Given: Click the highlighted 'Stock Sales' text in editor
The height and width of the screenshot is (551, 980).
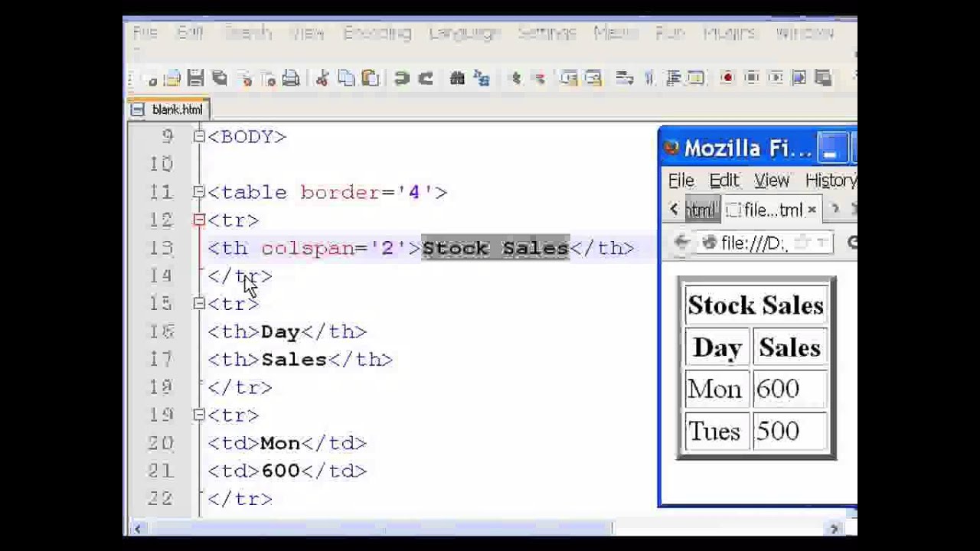Looking at the screenshot, I should [x=495, y=248].
